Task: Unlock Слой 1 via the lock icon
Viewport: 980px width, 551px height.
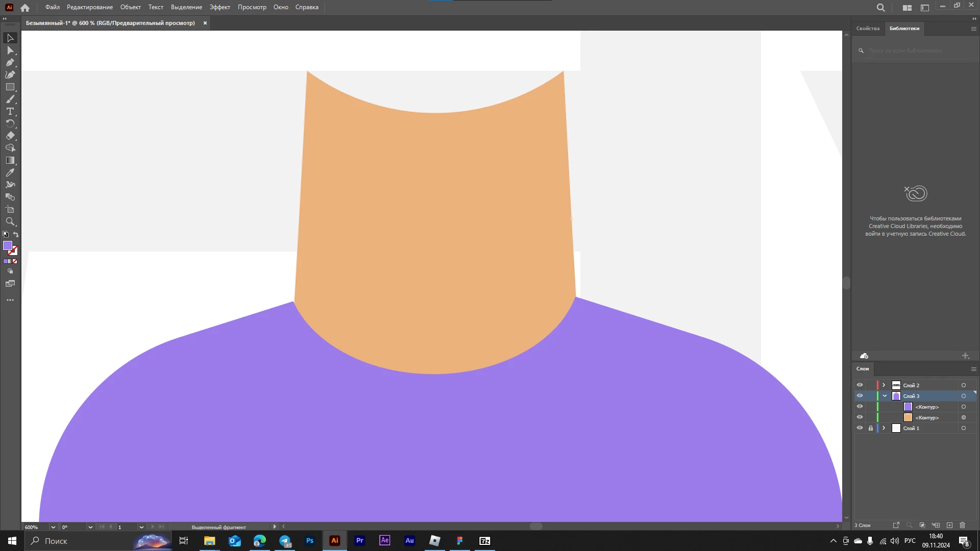Action: pyautogui.click(x=871, y=428)
